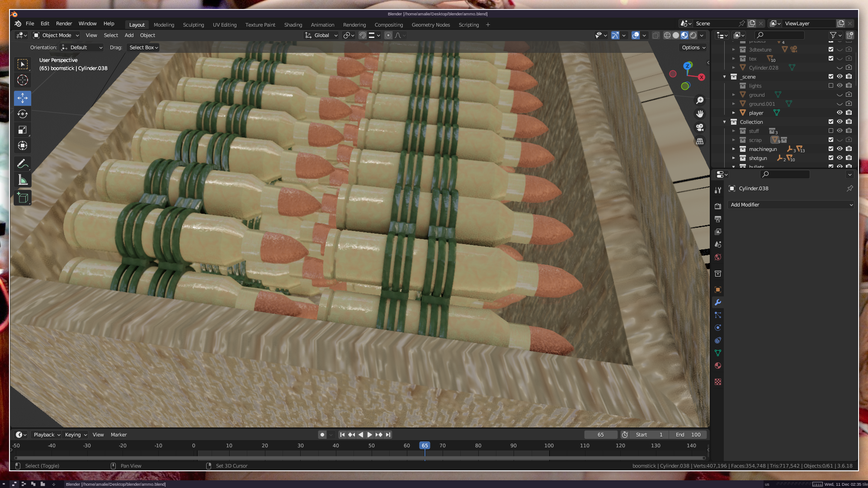Viewport: 868px width, 488px height.
Task: Select the Rotate tool
Action: point(23,114)
